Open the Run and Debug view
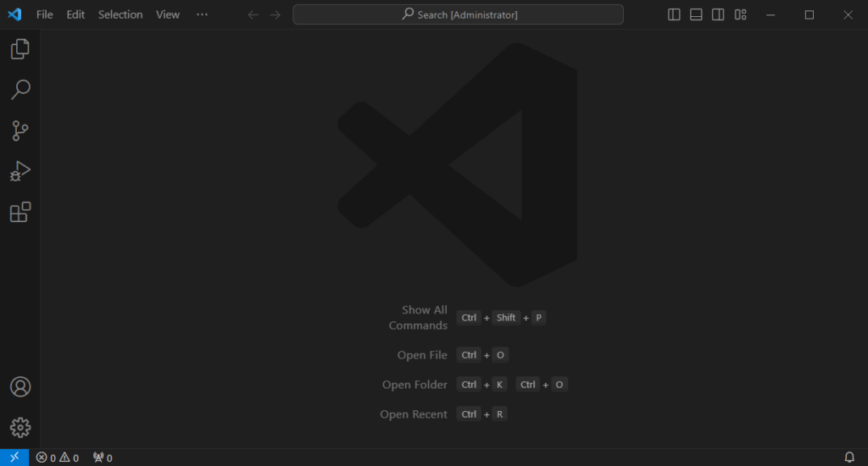Screen dimensions: 868x466 (20, 171)
